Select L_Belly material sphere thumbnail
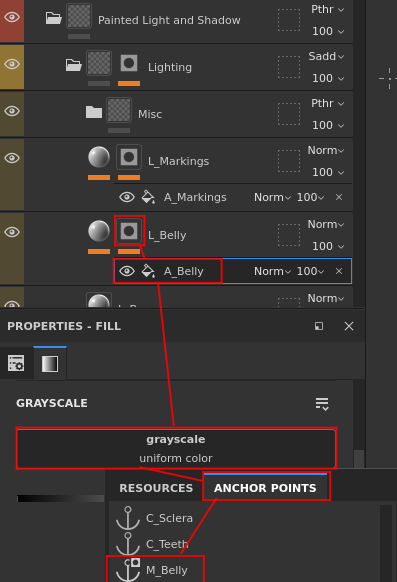Viewport: 397px width, 582px height. pos(99,231)
